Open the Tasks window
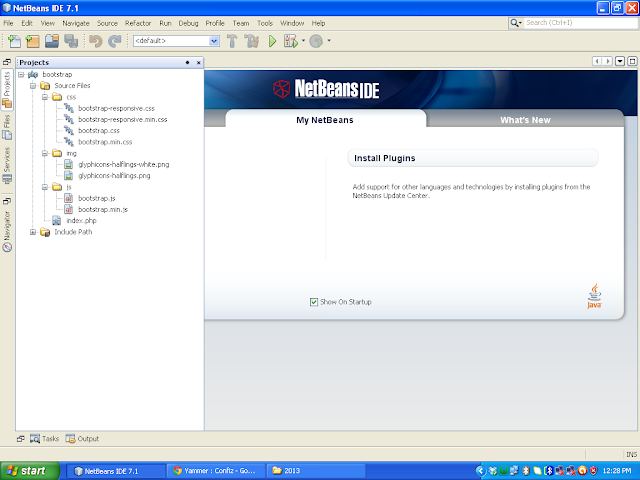The width and height of the screenshot is (640, 480). click(44, 439)
